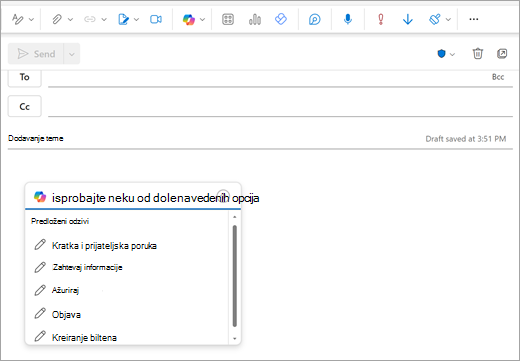Mark message as high importance
Image resolution: width=520 pixels, height=361 pixels.
point(381,19)
